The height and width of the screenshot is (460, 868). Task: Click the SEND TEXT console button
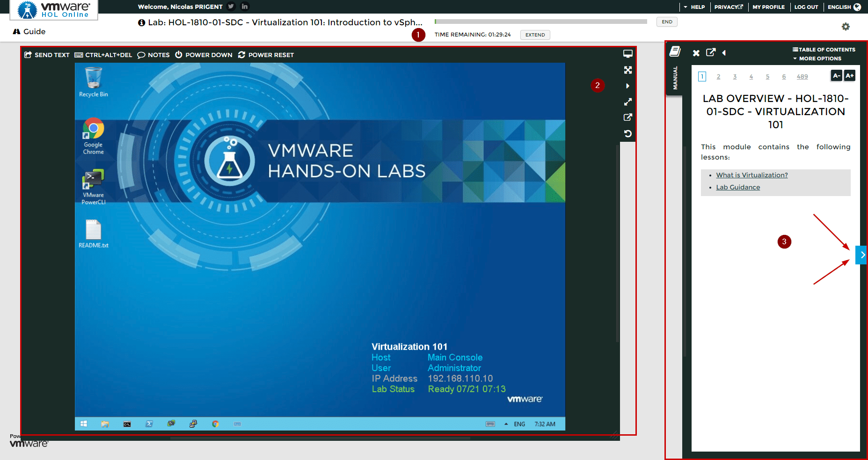[47, 55]
